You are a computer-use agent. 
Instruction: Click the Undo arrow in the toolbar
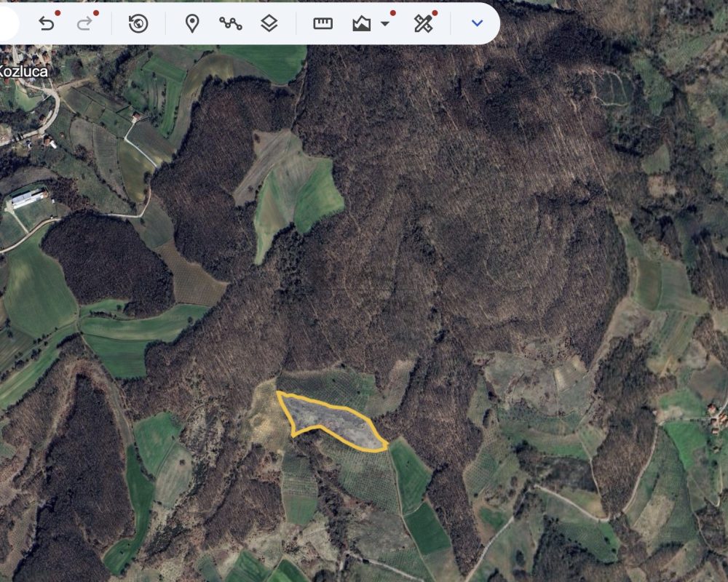(x=47, y=23)
